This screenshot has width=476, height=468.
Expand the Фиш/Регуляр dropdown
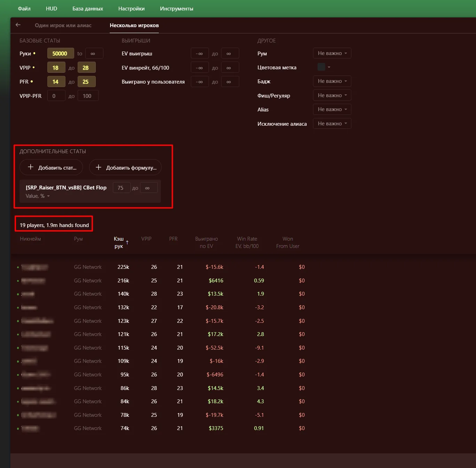[x=332, y=95]
